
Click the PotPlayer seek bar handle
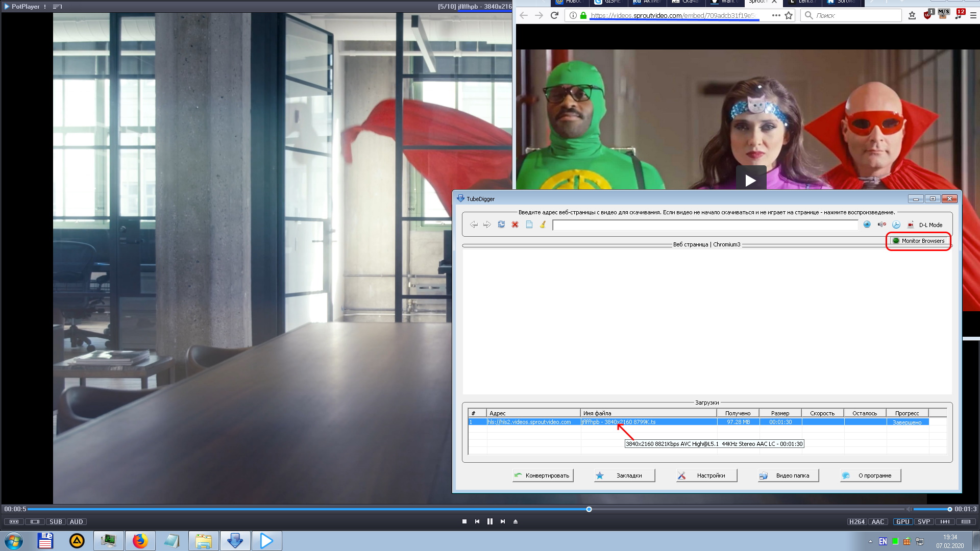tap(589, 509)
